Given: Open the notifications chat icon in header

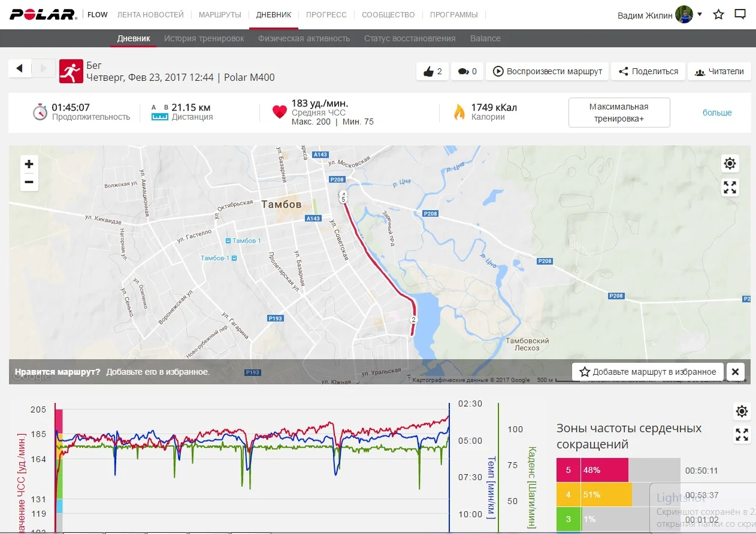Looking at the screenshot, I should (740, 14).
